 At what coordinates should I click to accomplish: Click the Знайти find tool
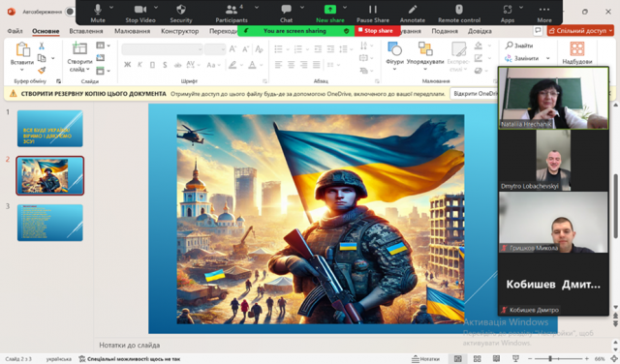(x=519, y=45)
